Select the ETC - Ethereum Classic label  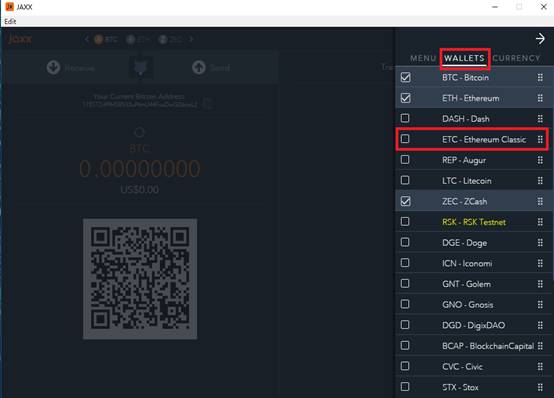484,139
